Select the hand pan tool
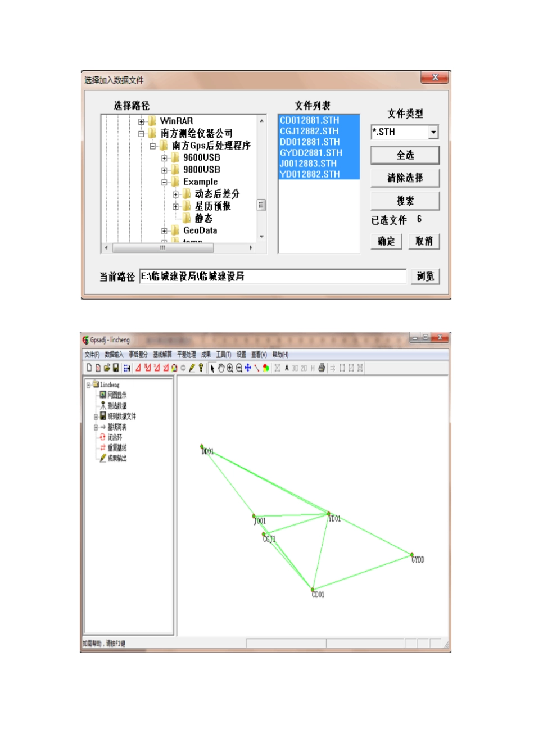The width and height of the screenshot is (534, 756). [x=221, y=368]
